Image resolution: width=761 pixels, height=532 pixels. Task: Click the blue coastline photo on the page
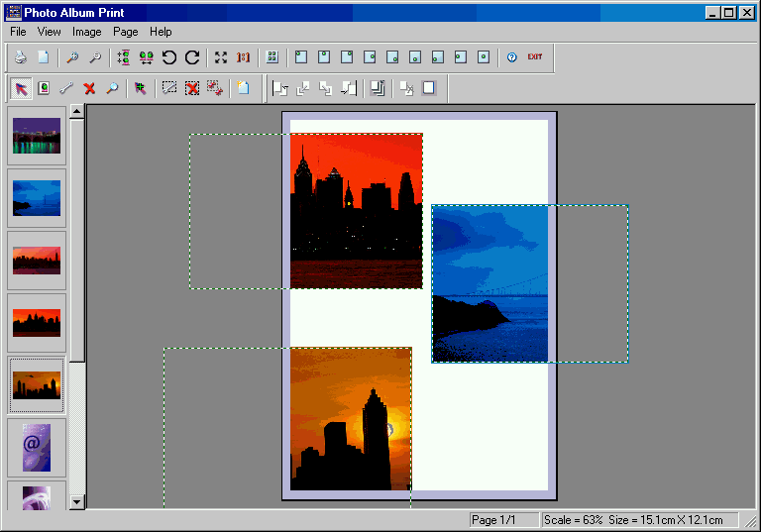[x=489, y=283]
